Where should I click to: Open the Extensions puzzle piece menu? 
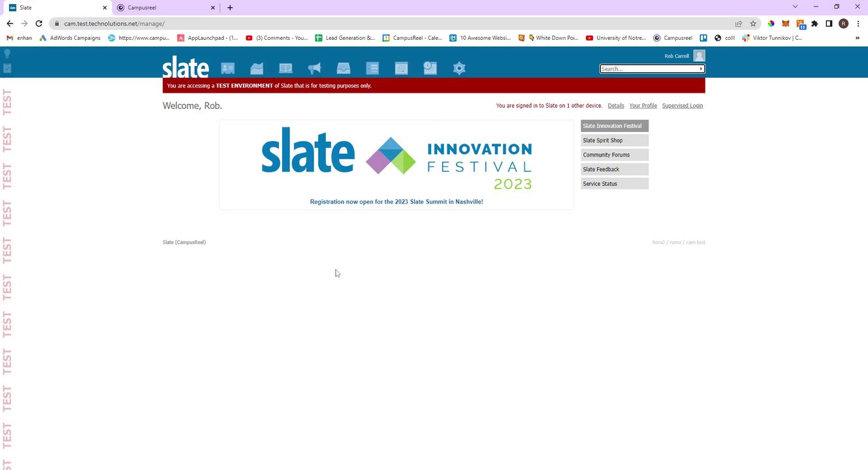click(814, 23)
